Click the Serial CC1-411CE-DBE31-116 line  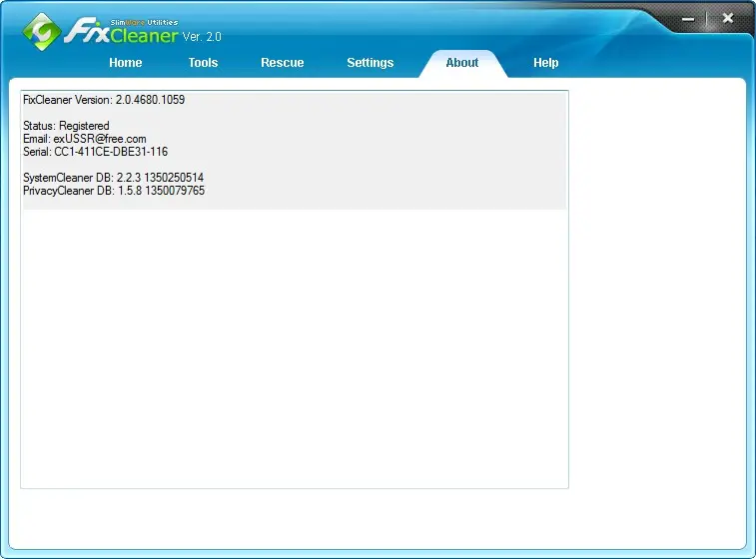pos(96,152)
